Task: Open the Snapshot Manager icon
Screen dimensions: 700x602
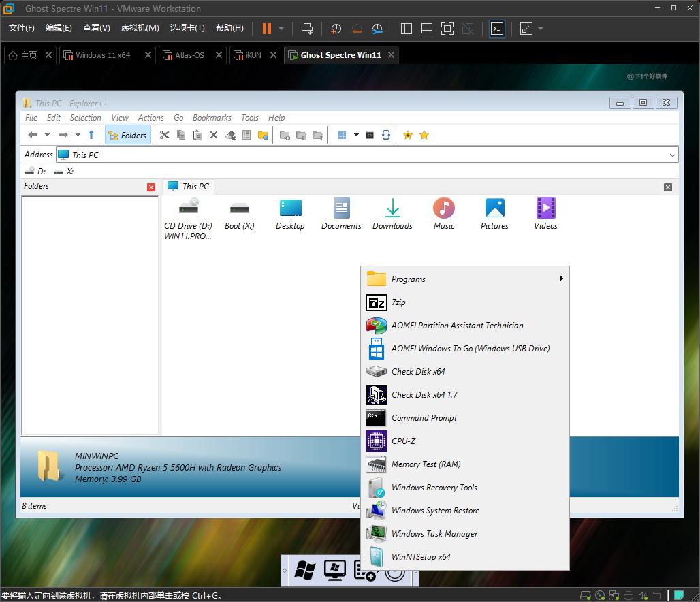Action: 377,29
